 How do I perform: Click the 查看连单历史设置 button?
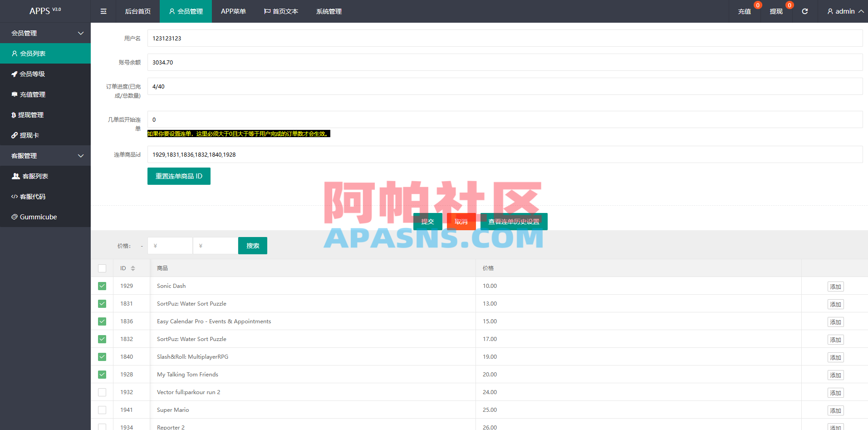(514, 222)
